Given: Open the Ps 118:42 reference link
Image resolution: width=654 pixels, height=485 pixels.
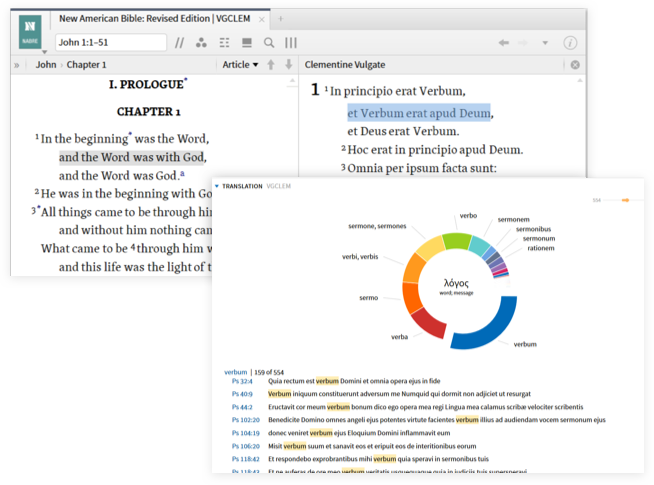Looking at the screenshot, I should point(246,459).
